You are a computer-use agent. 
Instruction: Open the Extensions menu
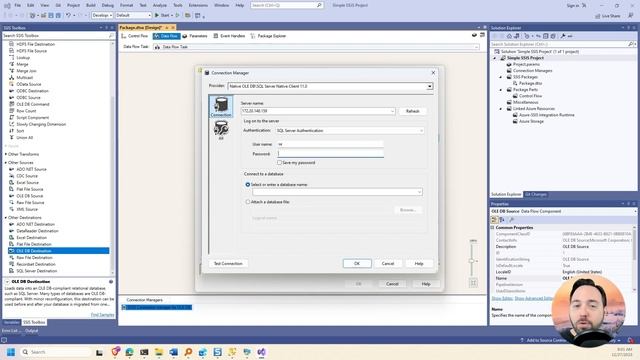(x=198, y=5)
